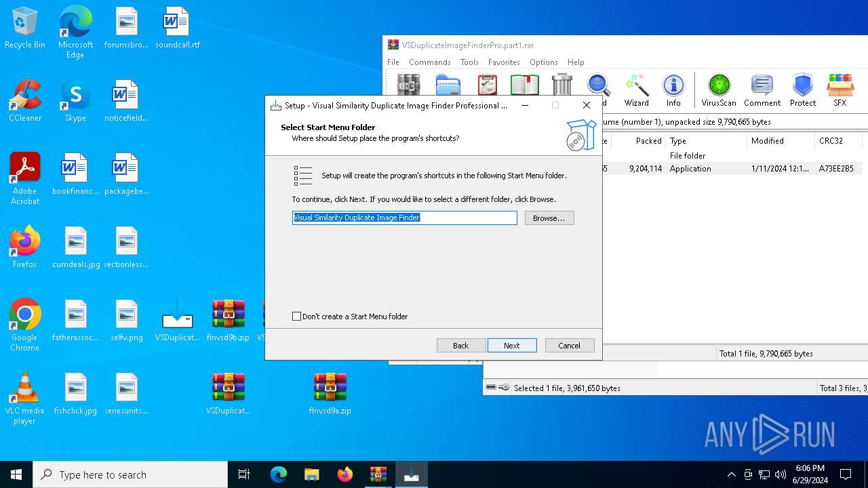Select the soundcall.rtf document on desktop
This screenshot has height=488, width=868.
click(x=177, y=28)
